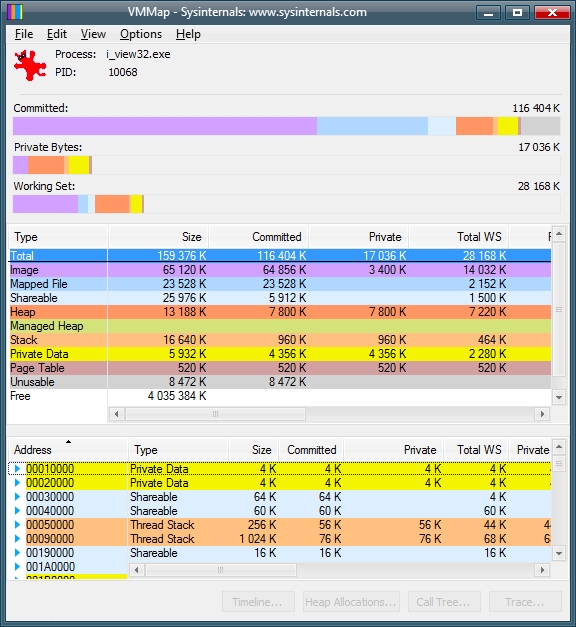This screenshot has height=627, width=576.
Task: Expand the 00040000 address row
Action: [17, 510]
